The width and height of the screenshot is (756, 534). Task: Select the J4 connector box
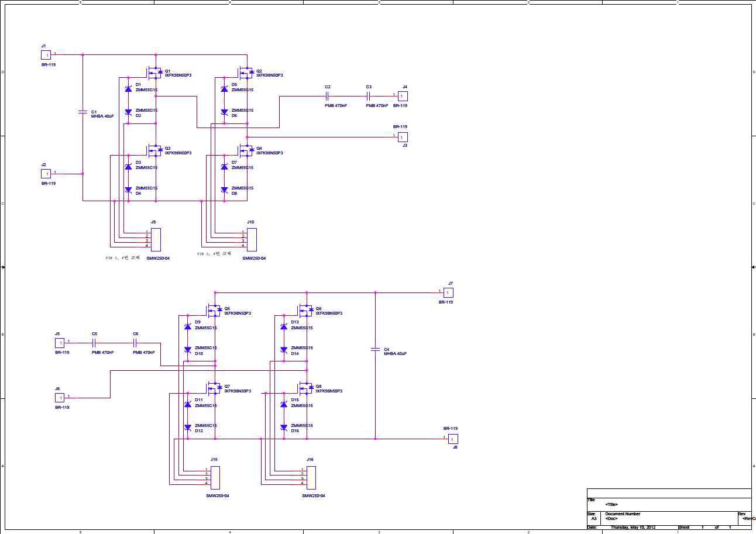(403, 96)
